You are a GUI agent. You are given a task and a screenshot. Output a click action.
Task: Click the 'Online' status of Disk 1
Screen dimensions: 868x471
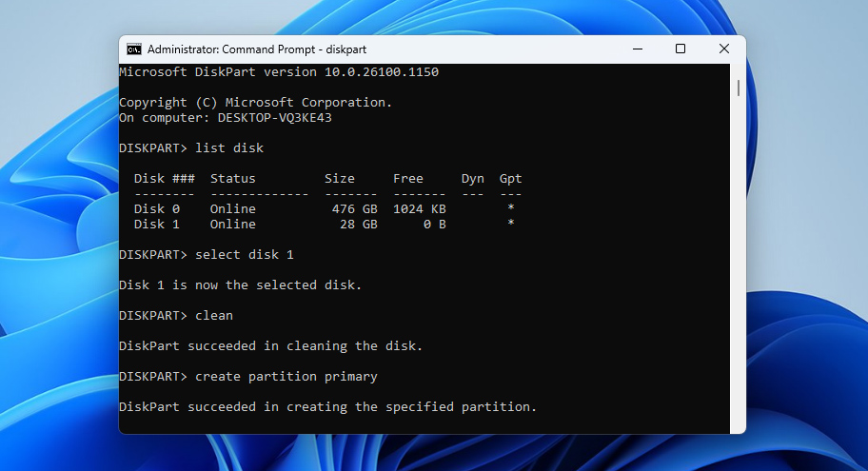click(x=232, y=225)
